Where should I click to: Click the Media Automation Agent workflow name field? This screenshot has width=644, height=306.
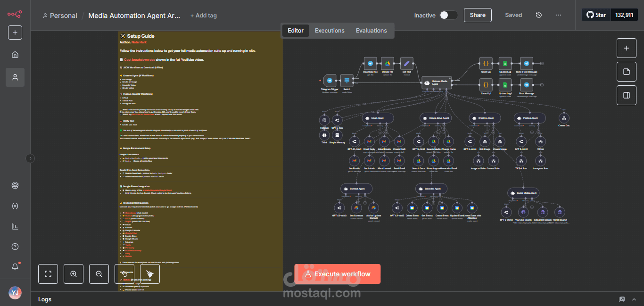(x=134, y=16)
